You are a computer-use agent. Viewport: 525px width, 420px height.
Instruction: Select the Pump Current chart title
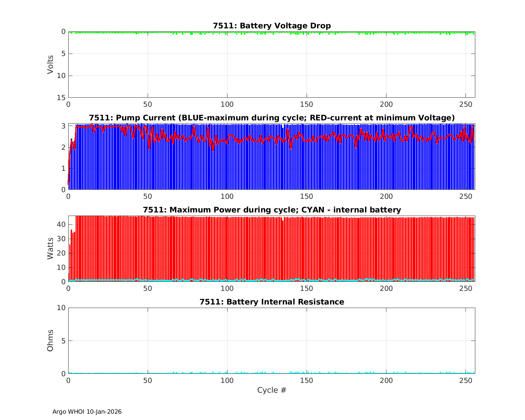(272, 118)
